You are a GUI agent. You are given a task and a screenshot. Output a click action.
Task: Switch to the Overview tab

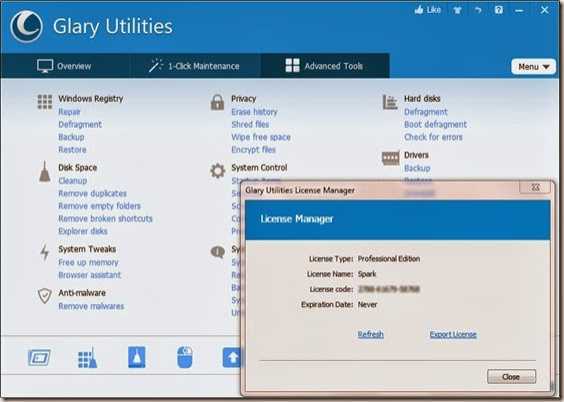(64, 66)
